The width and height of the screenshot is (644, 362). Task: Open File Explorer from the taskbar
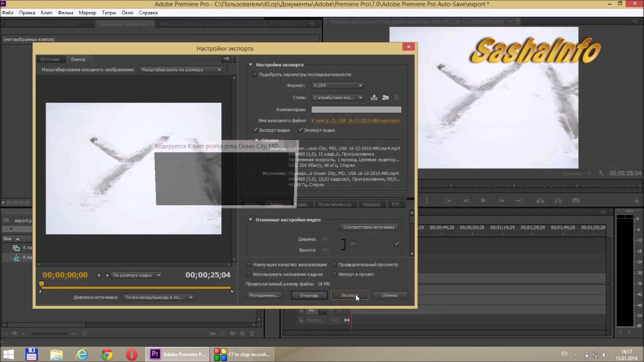point(57,354)
